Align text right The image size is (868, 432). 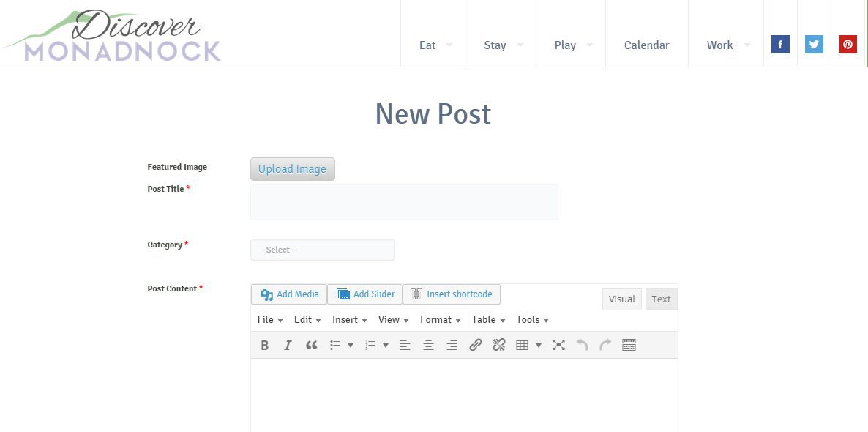tap(452, 345)
